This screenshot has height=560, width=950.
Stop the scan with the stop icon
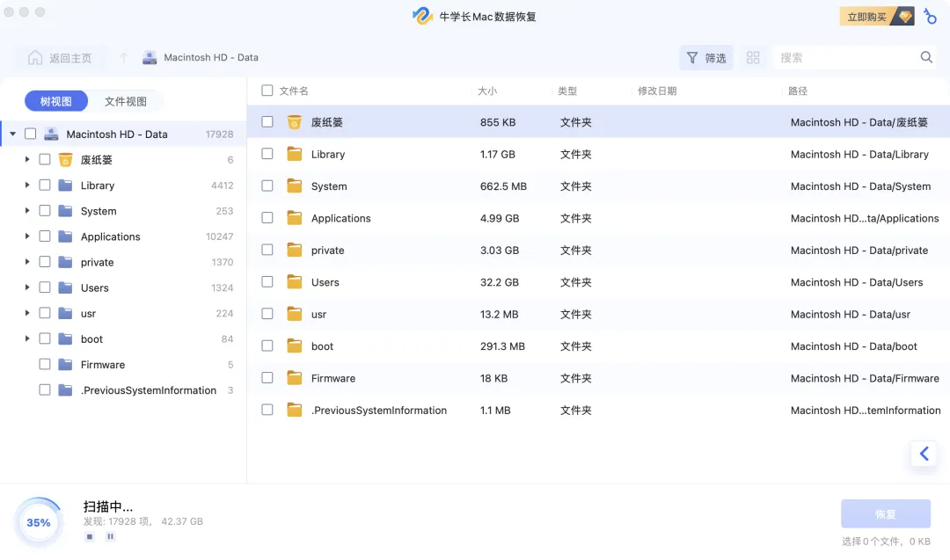[x=90, y=536]
